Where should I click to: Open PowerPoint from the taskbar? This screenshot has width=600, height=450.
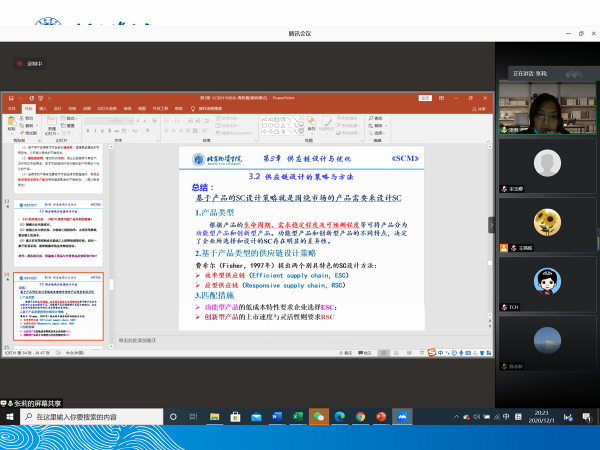coord(381,416)
